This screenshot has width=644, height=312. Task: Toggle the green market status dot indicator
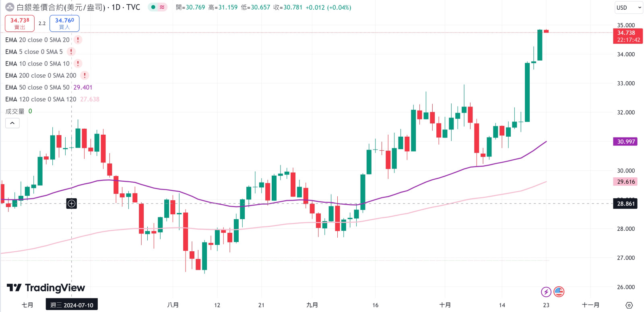click(x=153, y=7)
